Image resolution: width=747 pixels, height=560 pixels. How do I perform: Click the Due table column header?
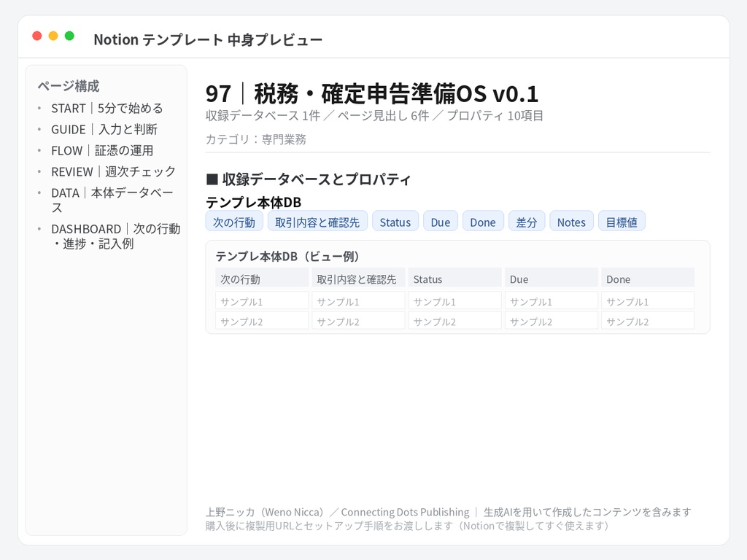click(551, 279)
